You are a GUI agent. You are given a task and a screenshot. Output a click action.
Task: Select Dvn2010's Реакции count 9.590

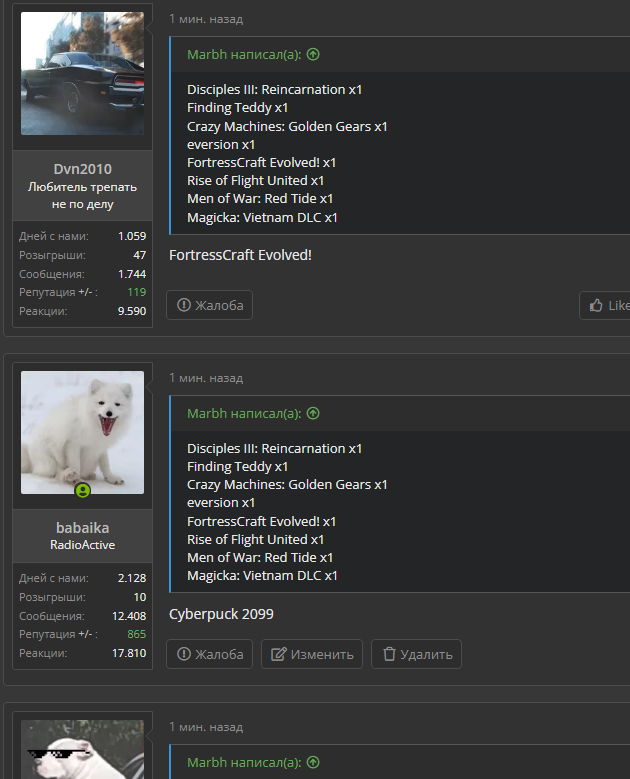point(132,311)
